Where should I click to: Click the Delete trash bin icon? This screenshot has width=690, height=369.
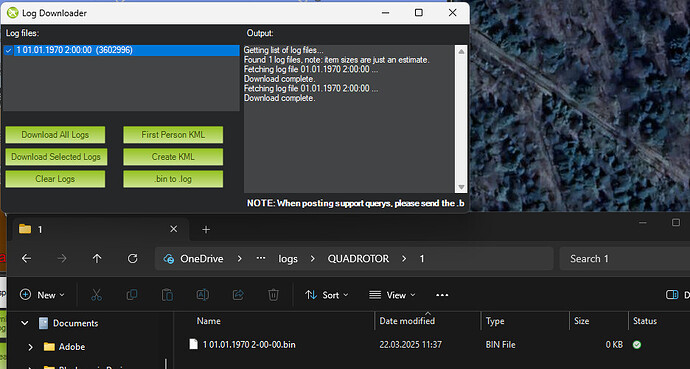click(273, 295)
